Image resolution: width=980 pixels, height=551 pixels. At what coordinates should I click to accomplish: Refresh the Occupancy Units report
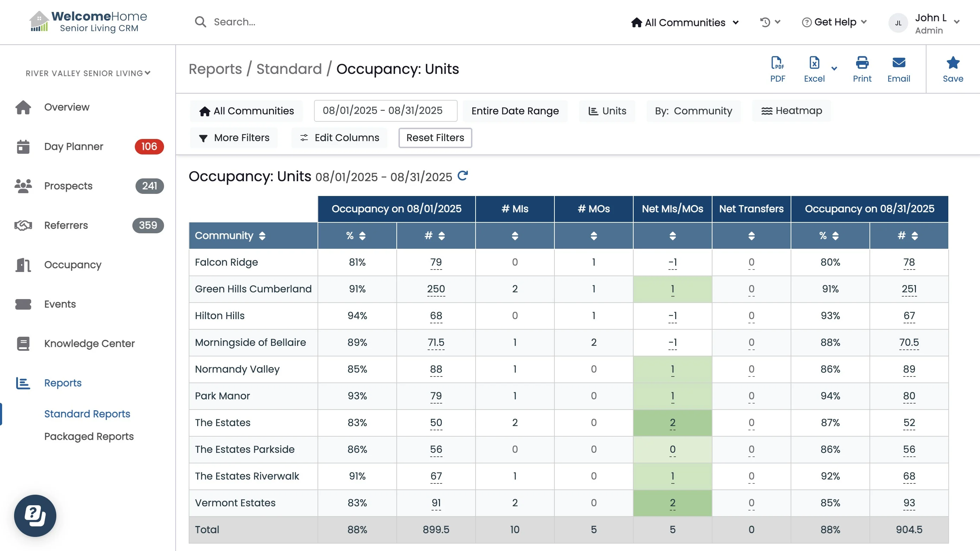click(462, 176)
